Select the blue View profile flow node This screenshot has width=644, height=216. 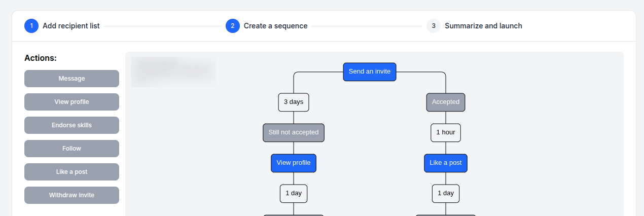click(x=294, y=163)
